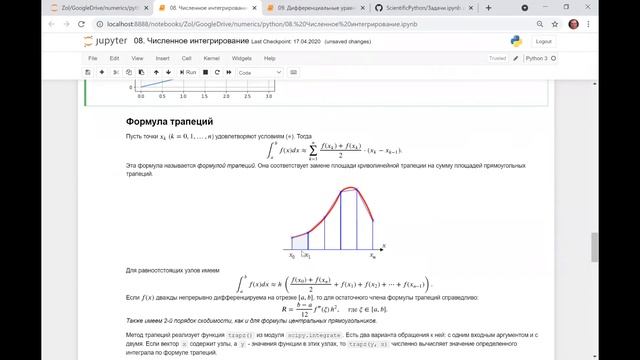This screenshot has height=360, width=640.
Task: Open the browser profile avatar
Action: (573, 24)
